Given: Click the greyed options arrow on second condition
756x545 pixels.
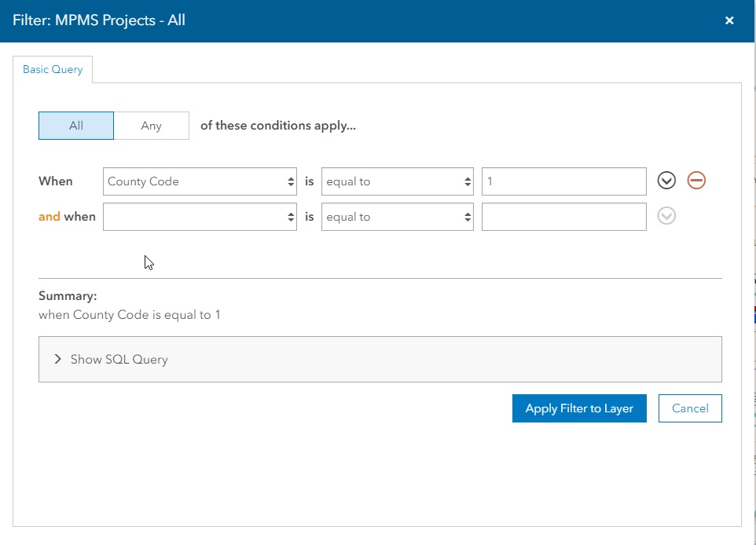Looking at the screenshot, I should point(666,216).
